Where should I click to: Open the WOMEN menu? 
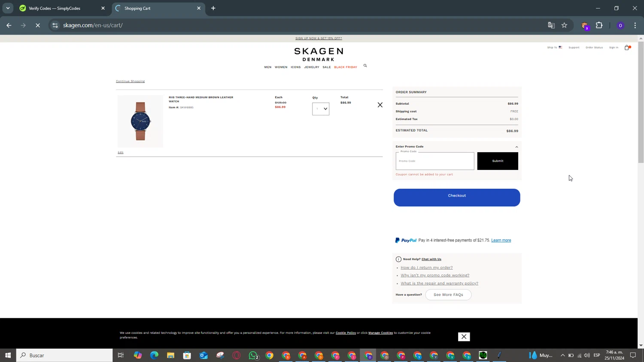pyautogui.click(x=281, y=67)
